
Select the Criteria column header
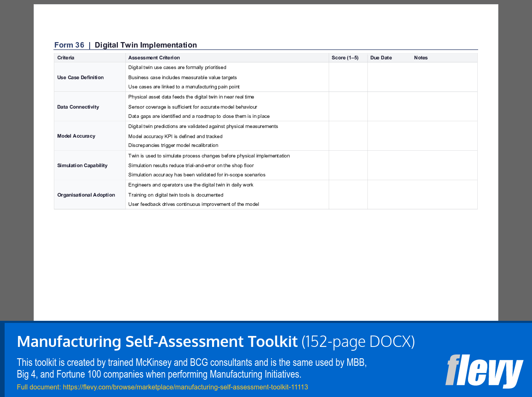(66, 58)
